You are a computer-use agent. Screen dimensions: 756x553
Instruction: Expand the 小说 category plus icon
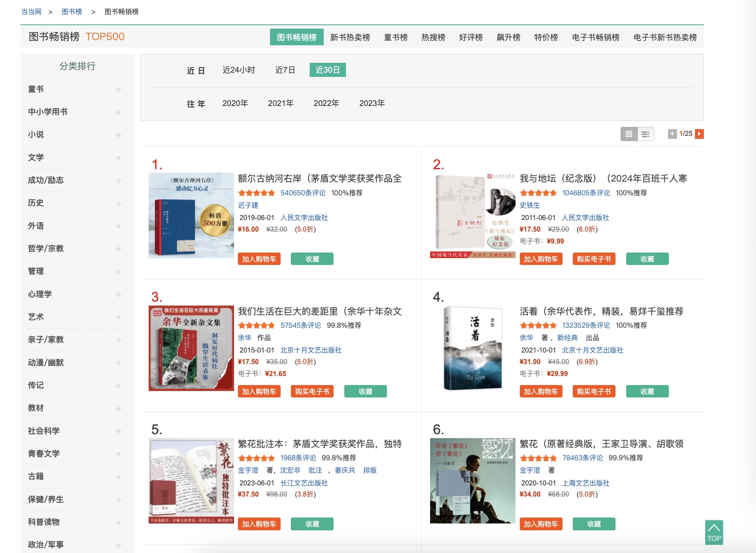pyautogui.click(x=118, y=135)
